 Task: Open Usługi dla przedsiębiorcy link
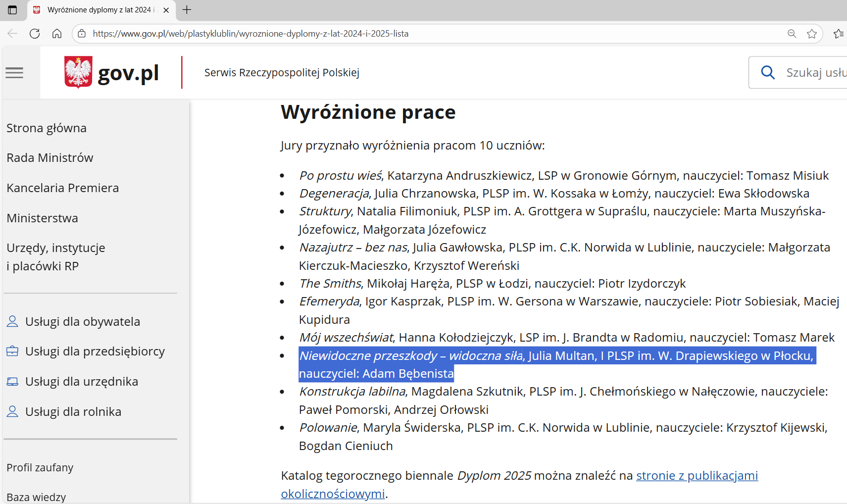pyautogui.click(x=95, y=352)
